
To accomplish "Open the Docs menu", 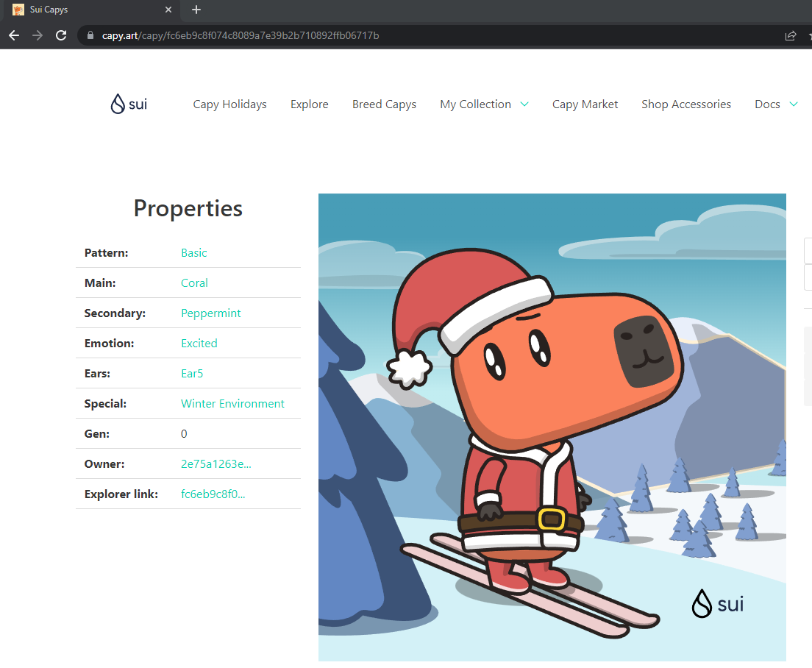I will tap(767, 104).
